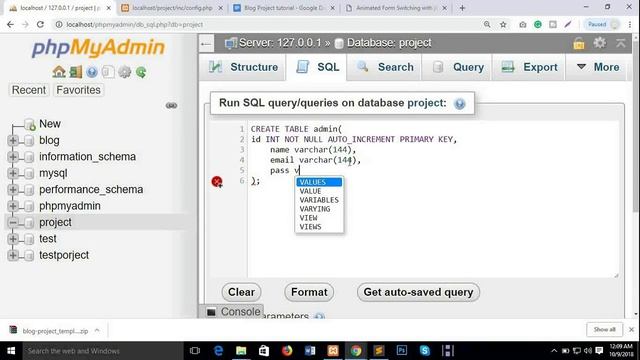Open phpMyAdmin home icon
Screen dimensions: 640x360
(59, 72)
